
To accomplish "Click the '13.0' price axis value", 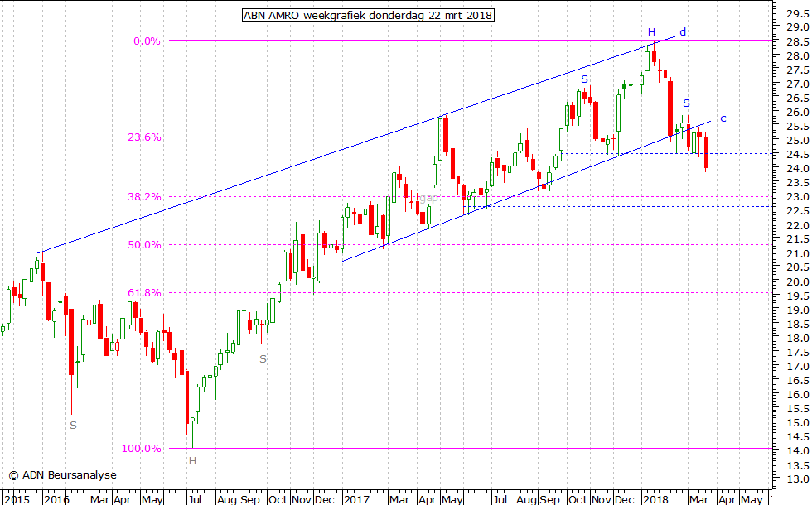I will [798, 479].
